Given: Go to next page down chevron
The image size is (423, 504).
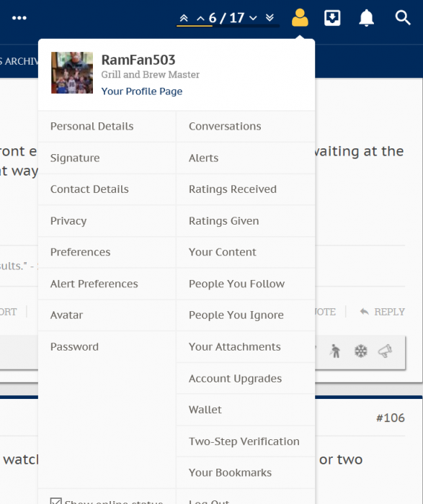Looking at the screenshot, I should 253,18.
